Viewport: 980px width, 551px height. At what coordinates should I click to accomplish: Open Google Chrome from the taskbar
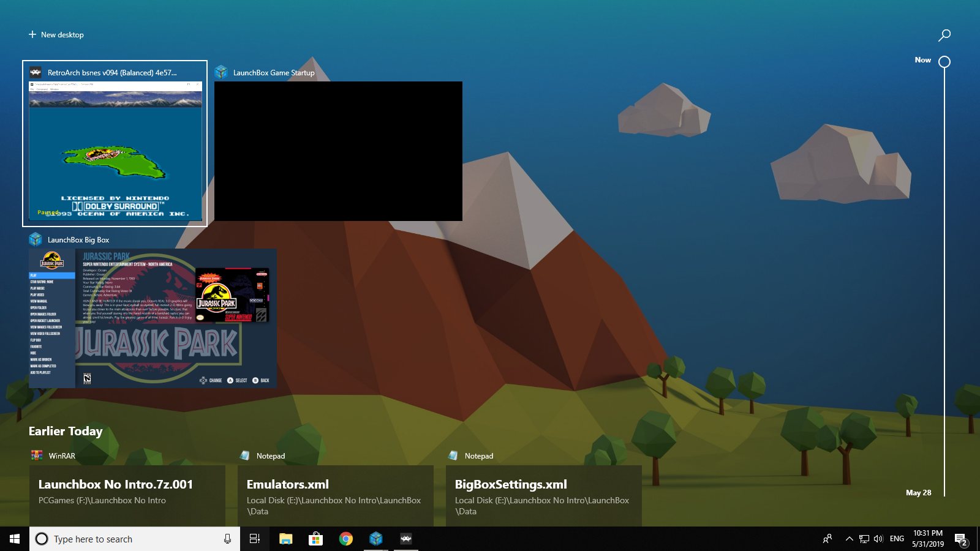[x=346, y=539]
